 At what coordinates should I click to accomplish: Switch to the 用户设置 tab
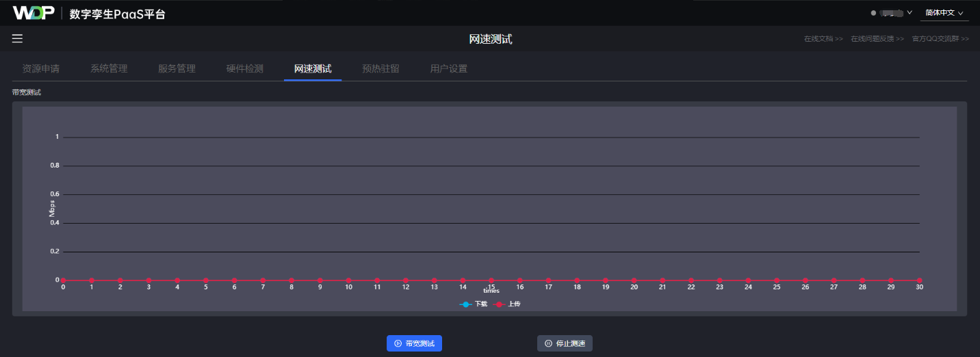click(449, 68)
